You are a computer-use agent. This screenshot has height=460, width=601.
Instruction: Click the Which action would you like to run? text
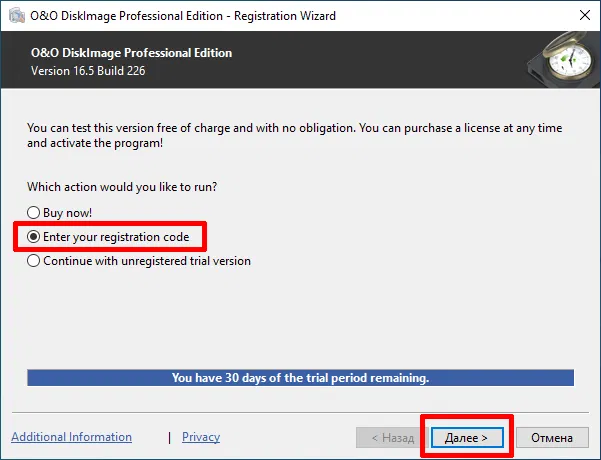(x=122, y=187)
